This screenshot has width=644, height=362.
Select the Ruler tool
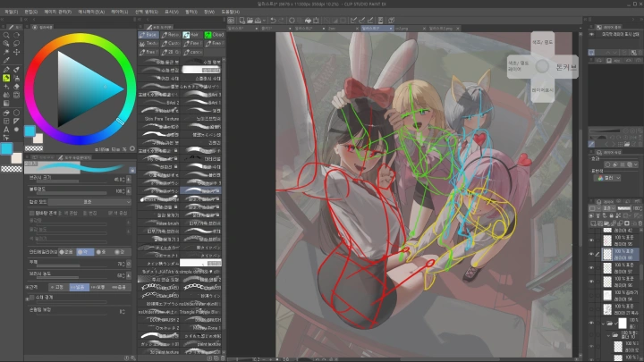[16, 121]
